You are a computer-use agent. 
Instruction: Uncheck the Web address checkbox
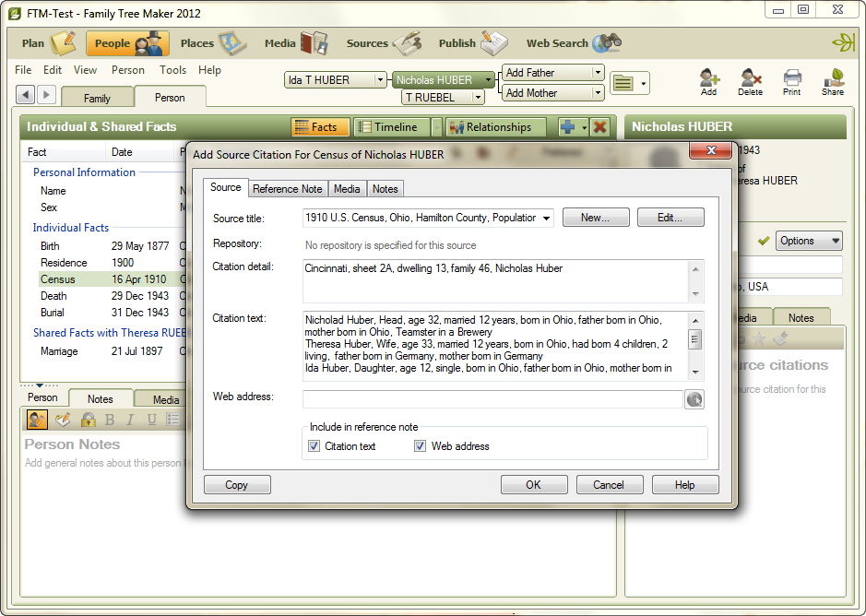(421, 445)
